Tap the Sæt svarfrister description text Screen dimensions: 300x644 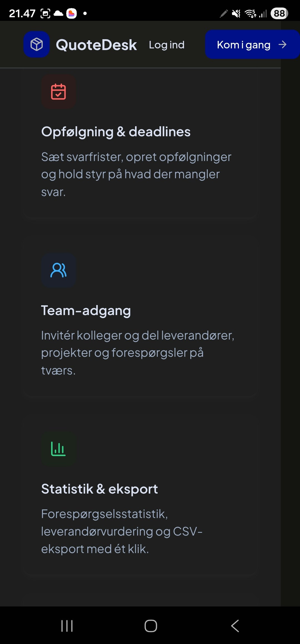(136, 174)
